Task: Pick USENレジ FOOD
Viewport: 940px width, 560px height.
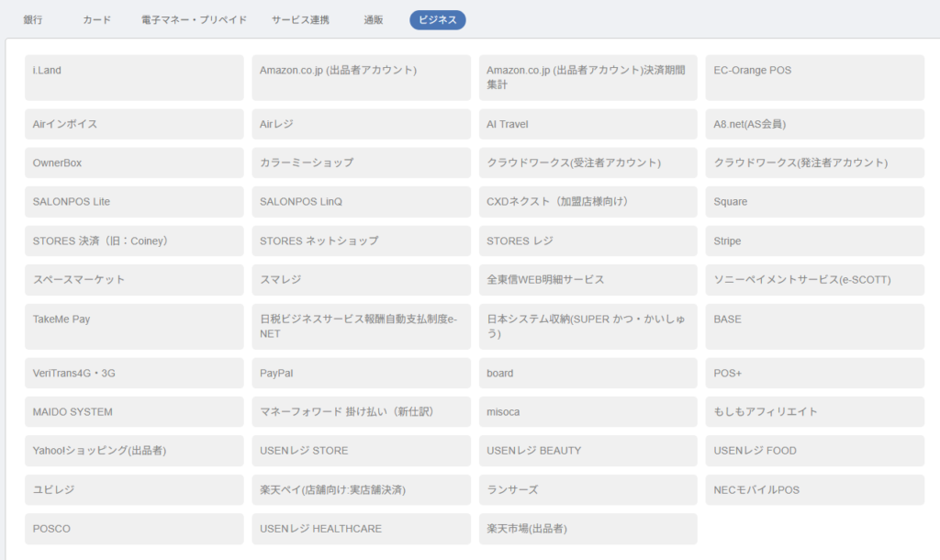Action: [x=815, y=451]
